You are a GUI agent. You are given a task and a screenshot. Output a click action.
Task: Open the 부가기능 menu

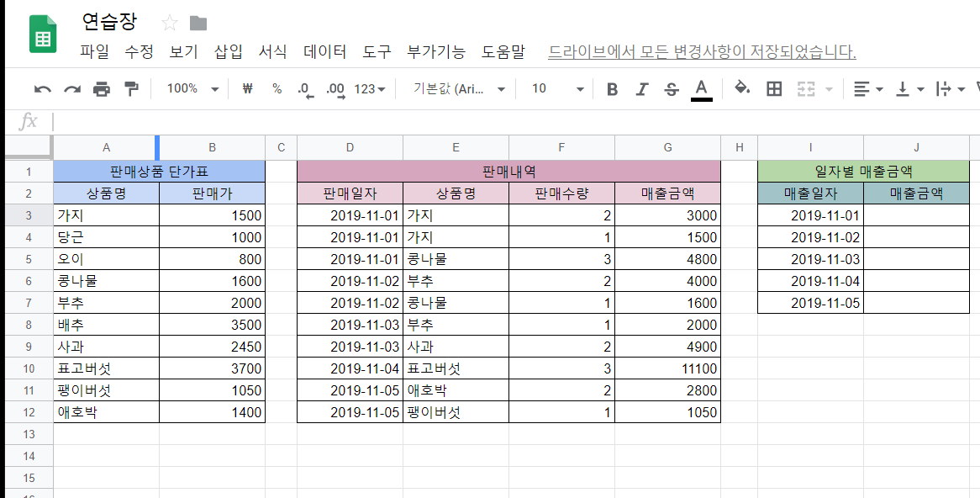[x=436, y=51]
